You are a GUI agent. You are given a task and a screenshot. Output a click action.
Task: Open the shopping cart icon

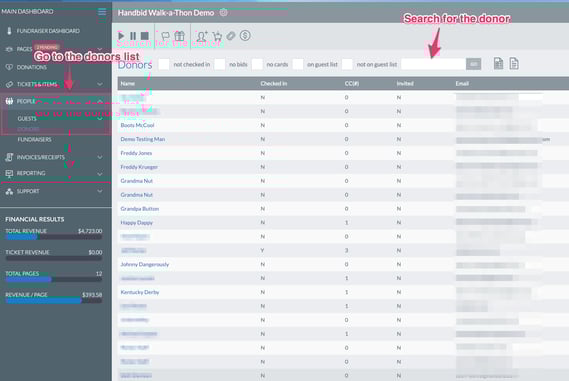pos(217,36)
